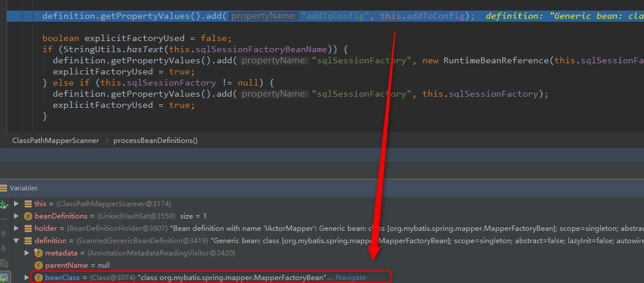Click the stack icon beside definition variable
The width and height of the screenshot is (644, 283).
click(x=28, y=240)
